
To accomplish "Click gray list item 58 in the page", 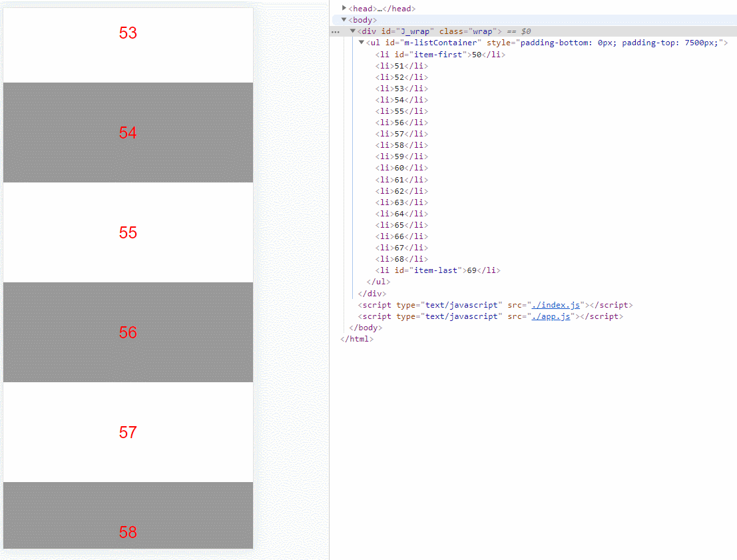I will coord(128,515).
